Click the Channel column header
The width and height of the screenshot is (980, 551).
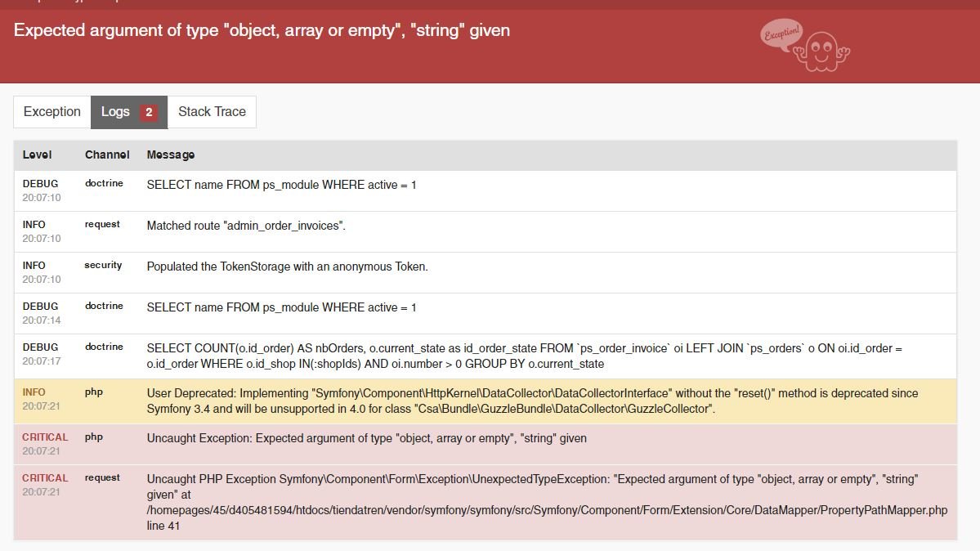107,155
